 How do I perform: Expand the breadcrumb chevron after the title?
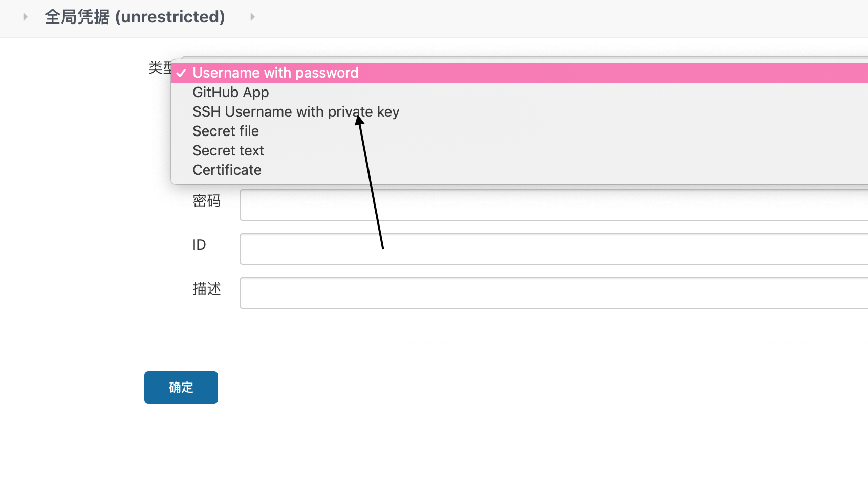[x=252, y=16]
